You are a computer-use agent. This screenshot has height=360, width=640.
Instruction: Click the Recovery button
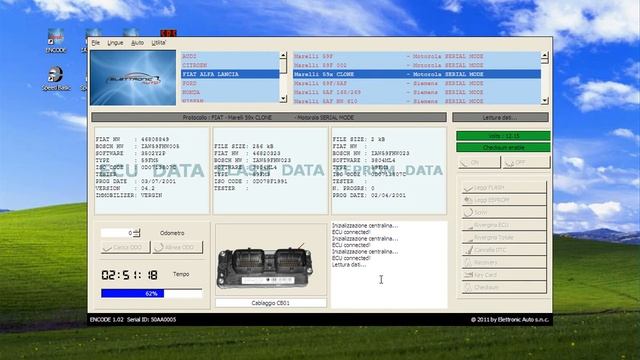pos(504,262)
